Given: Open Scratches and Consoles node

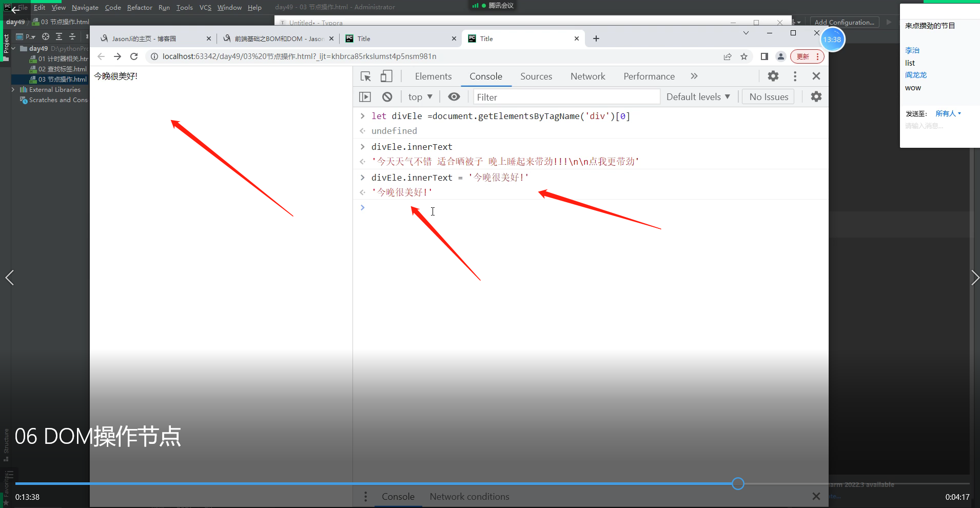Looking at the screenshot, I should click(54, 100).
